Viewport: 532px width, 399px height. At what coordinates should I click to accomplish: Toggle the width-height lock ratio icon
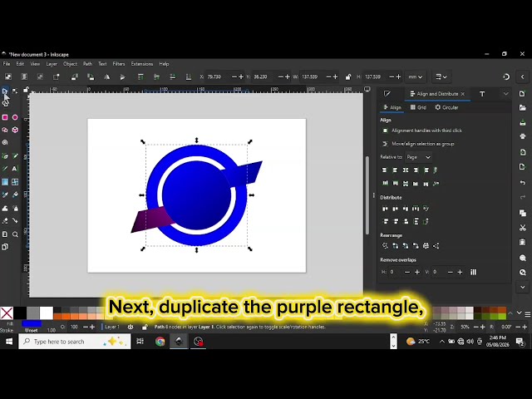coord(348,77)
